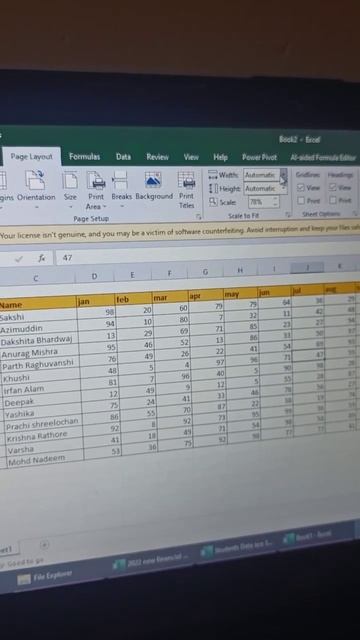Select column E header
Viewport: 360px width, 640px height.
coord(132,275)
